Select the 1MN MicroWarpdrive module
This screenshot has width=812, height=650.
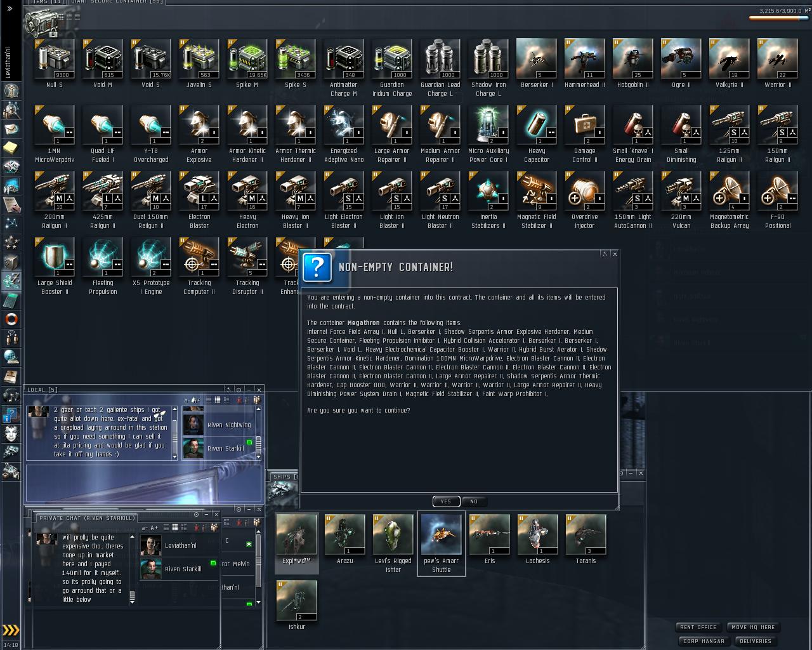pos(55,134)
